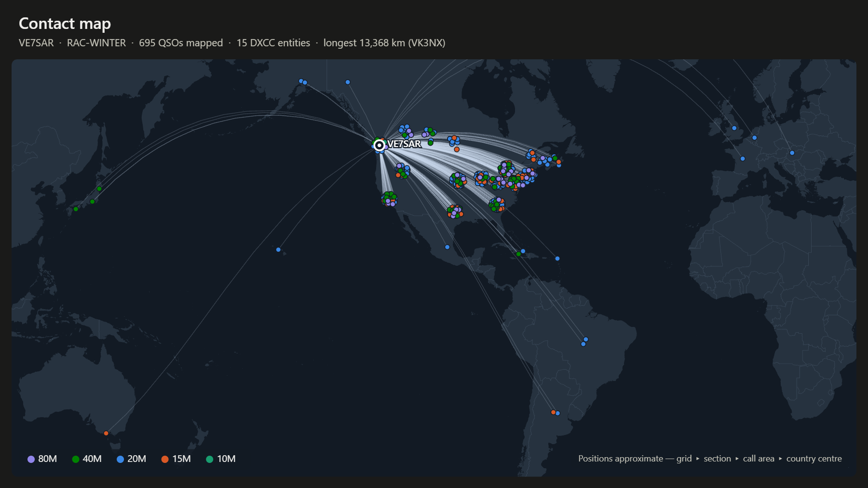
Task: Click the VE7SAR map label
Action: pos(404,144)
